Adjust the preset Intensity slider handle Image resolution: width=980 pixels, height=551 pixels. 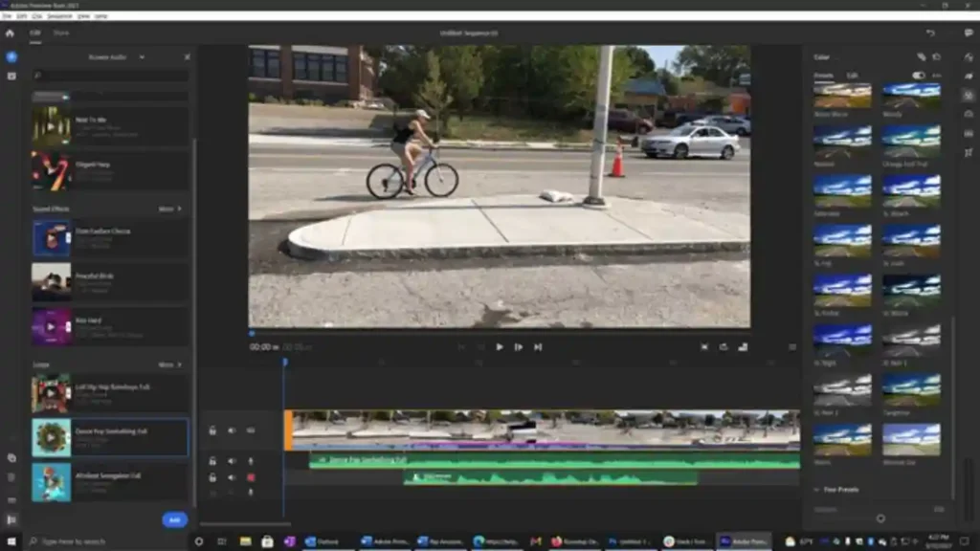(x=880, y=518)
